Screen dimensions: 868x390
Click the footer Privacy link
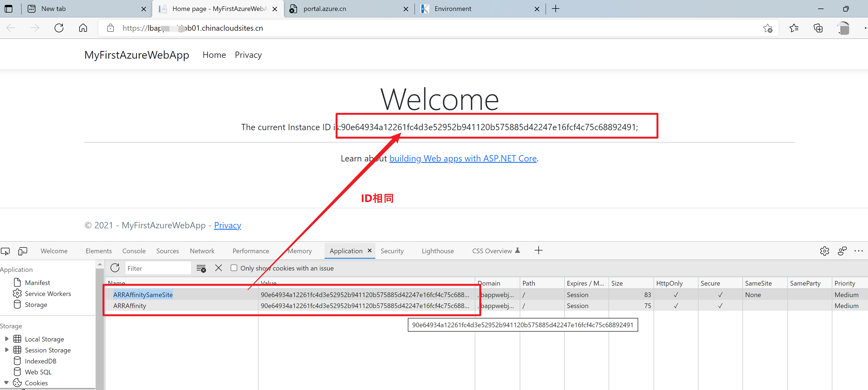pyautogui.click(x=227, y=225)
